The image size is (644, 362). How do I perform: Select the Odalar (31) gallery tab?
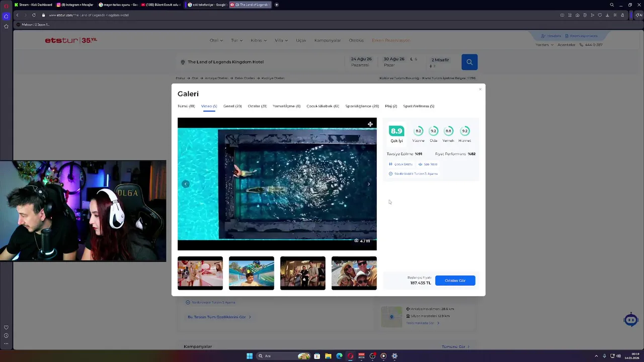(257, 106)
